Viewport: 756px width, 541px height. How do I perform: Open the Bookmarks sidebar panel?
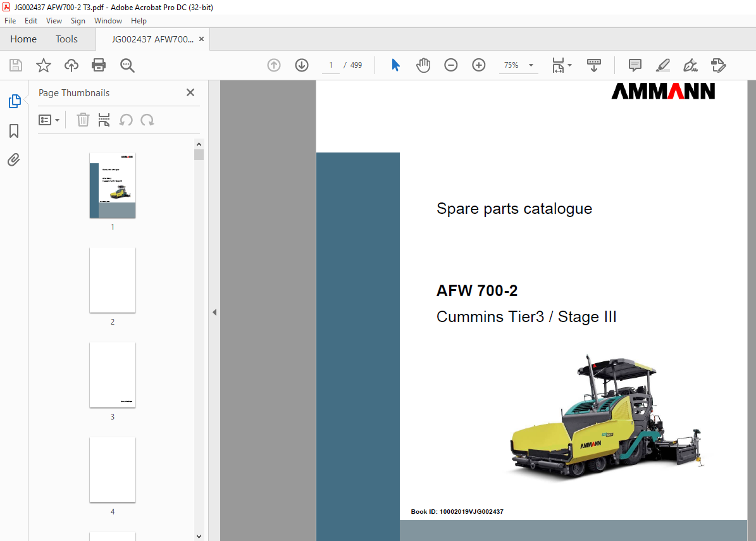[x=14, y=131]
